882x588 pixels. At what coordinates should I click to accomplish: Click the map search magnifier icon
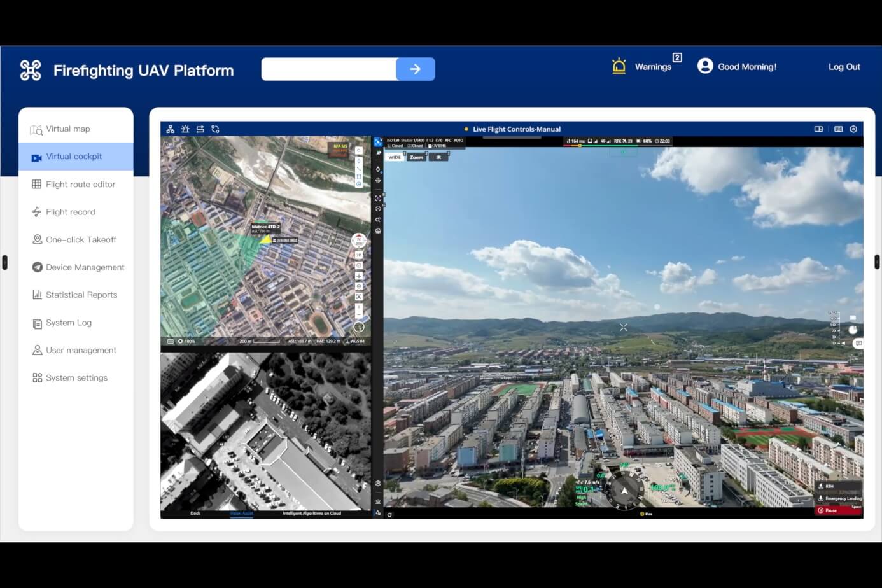(x=359, y=151)
